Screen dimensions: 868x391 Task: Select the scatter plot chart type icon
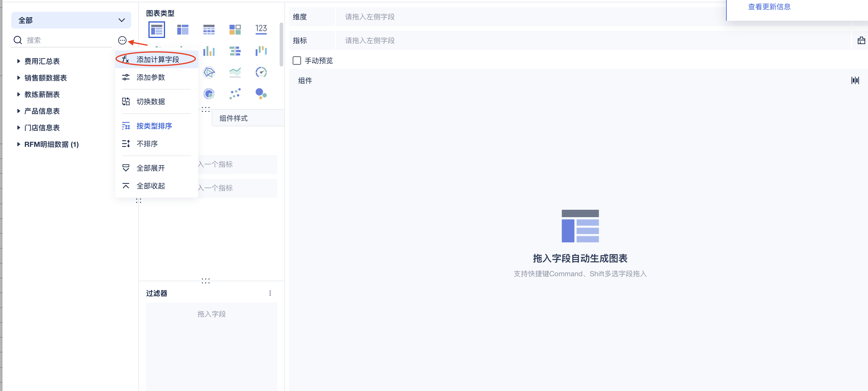[x=235, y=94]
